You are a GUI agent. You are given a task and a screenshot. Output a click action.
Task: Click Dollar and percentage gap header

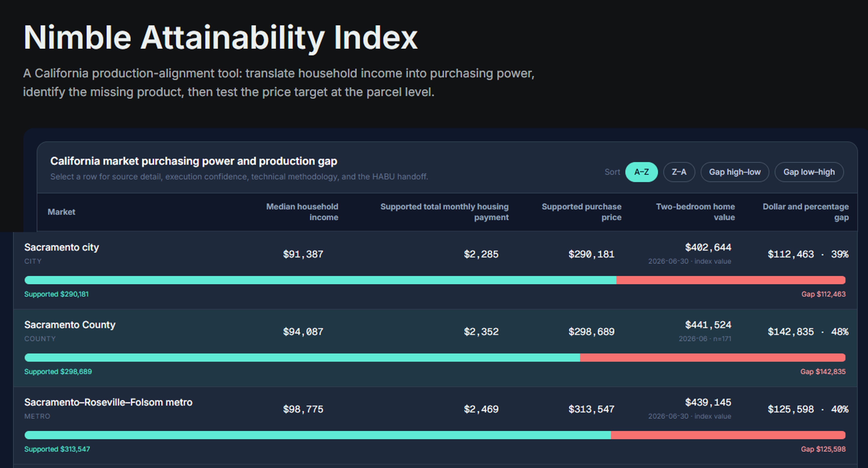pyautogui.click(x=806, y=212)
